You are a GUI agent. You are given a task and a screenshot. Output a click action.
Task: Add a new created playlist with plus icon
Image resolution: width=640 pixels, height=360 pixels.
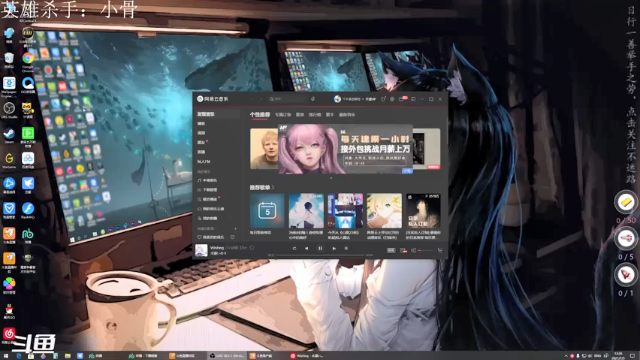pyautogui.click(x=236, y=229)
